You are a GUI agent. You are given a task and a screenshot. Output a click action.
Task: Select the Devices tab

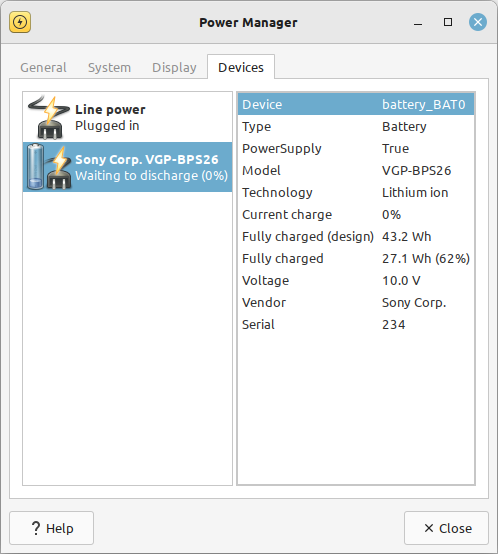tap(241, 67)
